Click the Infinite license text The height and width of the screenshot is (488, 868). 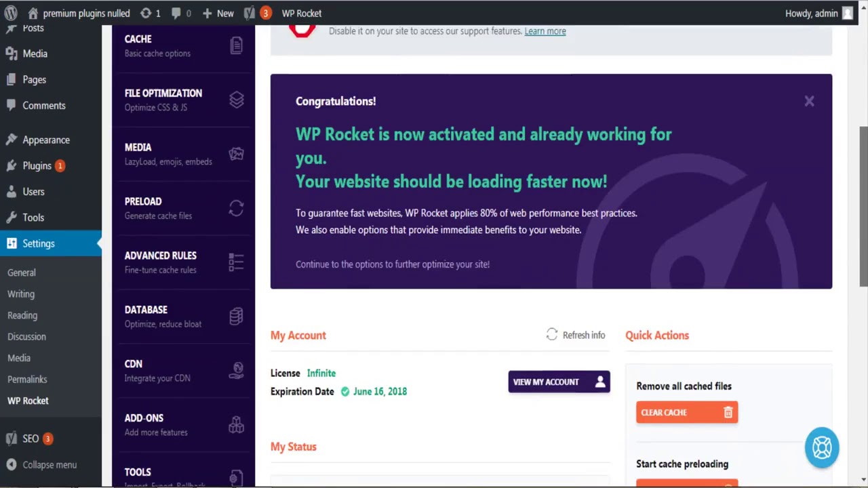(x=321, y=373)
